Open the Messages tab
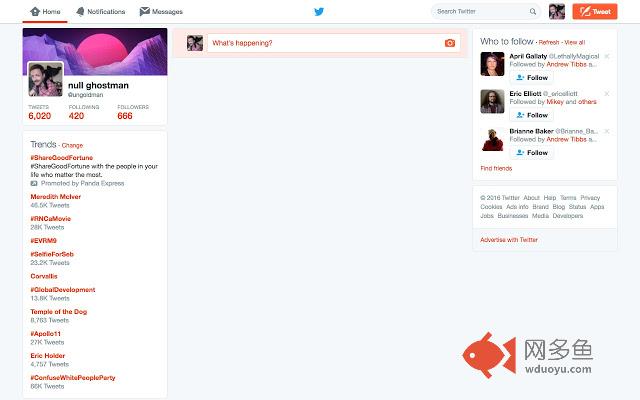This screenshot has width=640, height=400. [x=161, y=11]
